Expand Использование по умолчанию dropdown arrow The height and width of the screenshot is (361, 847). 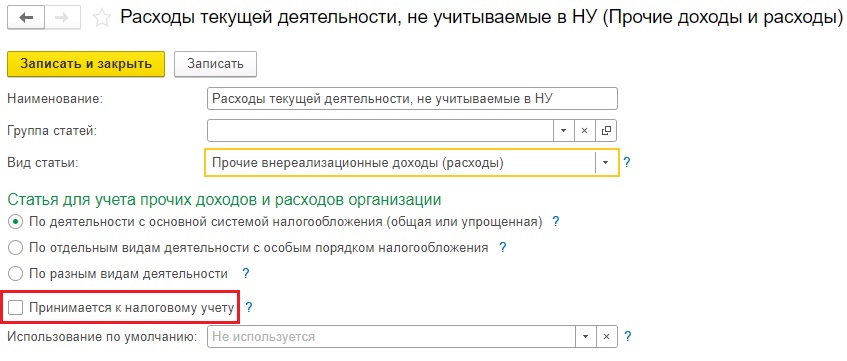(x=585, y=336)
